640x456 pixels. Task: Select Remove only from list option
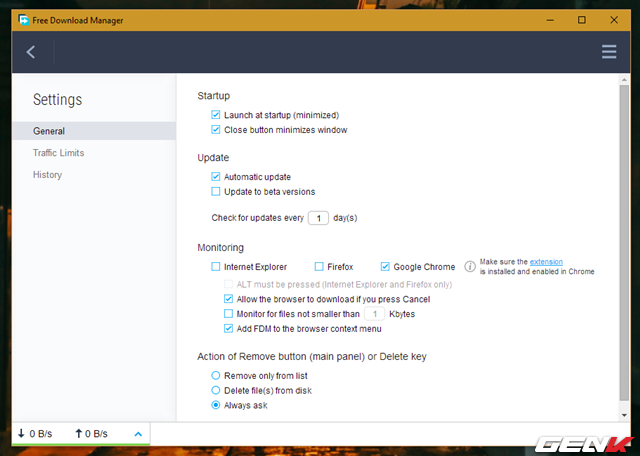(x=216, y=375)
